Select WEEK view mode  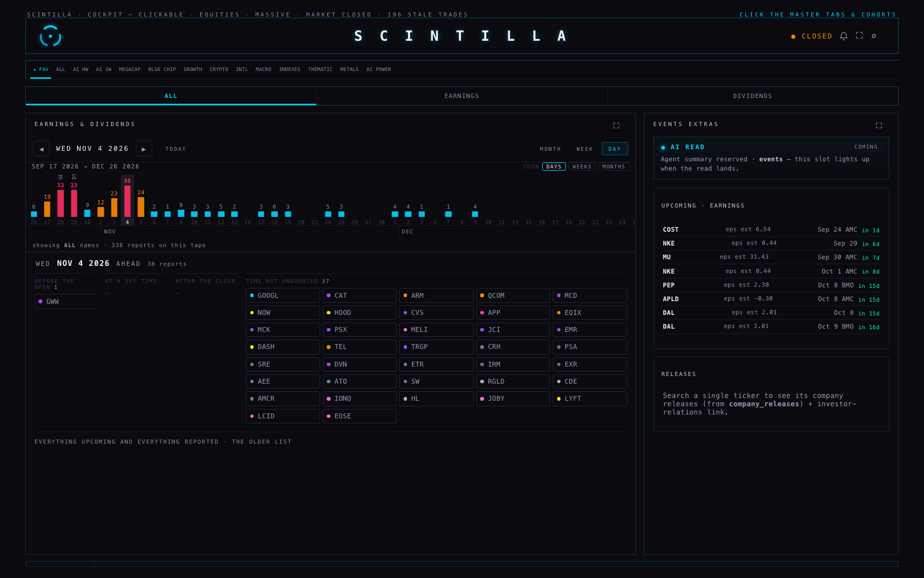[x=584, y=149]
